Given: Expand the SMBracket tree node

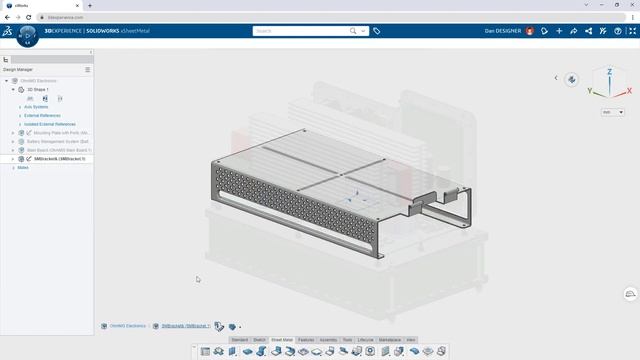Looking at the screenshot, I should (13, 159).
